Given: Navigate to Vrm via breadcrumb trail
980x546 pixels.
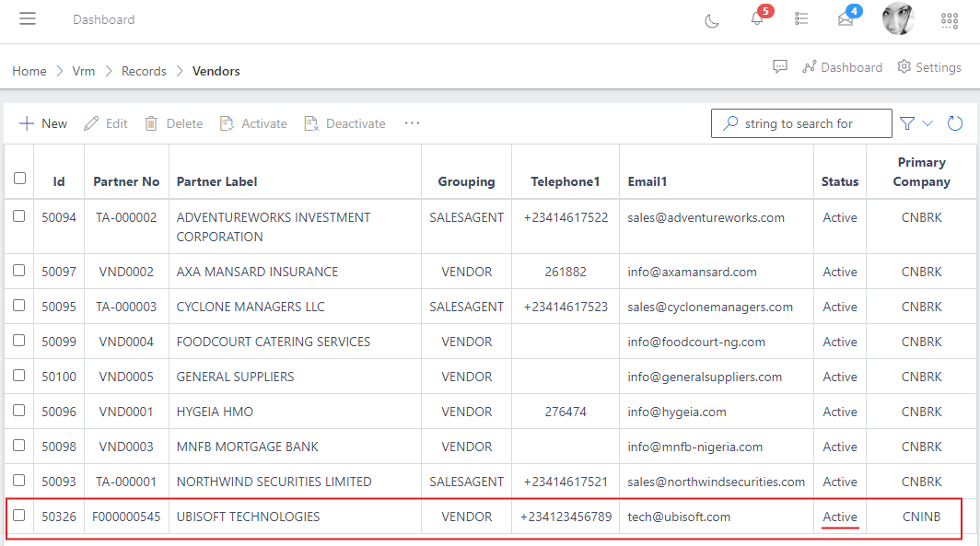Looking at the screenshot, I should (x=83, y=70).
